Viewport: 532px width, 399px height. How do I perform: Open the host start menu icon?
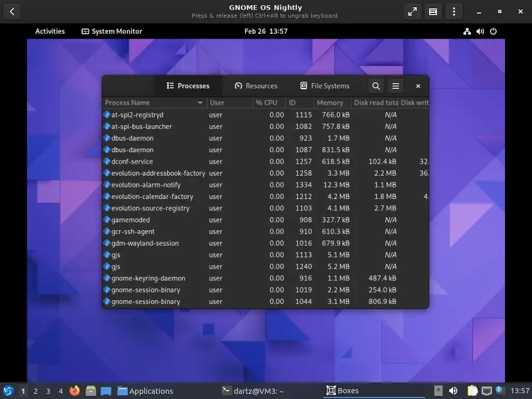coord(8,391)
